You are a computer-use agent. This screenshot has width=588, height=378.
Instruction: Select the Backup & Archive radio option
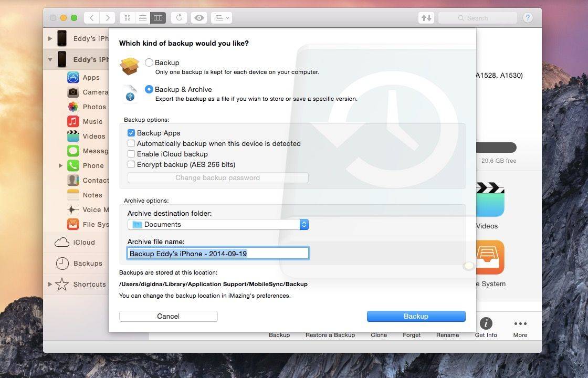click(149, 89)
